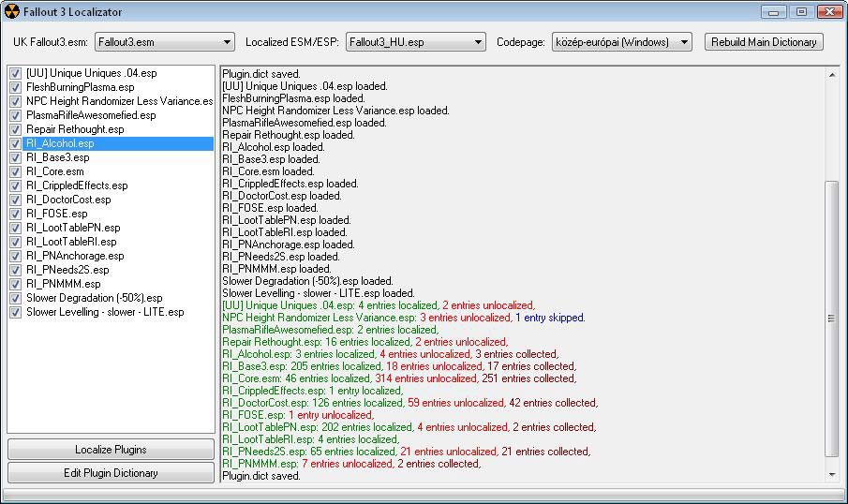Open the UK Fallout3.esm dropdown

164,41
